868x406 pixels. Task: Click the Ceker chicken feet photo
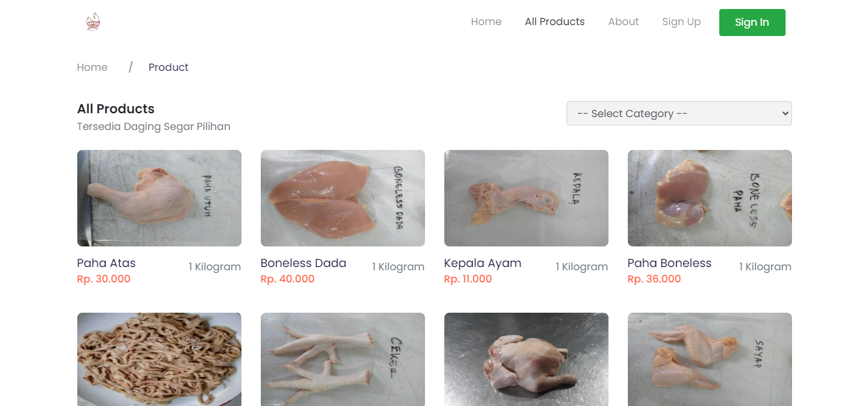[343, 359]
